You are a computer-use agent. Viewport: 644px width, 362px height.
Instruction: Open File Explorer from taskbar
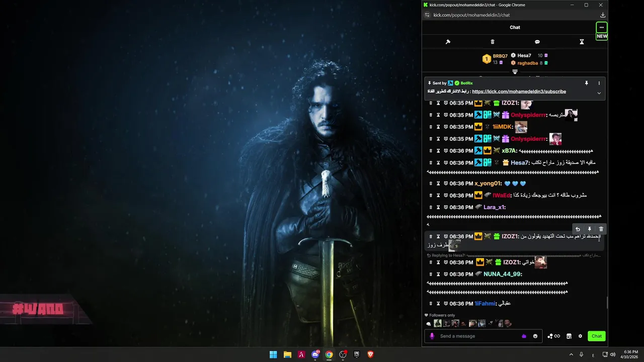[287, 354]
